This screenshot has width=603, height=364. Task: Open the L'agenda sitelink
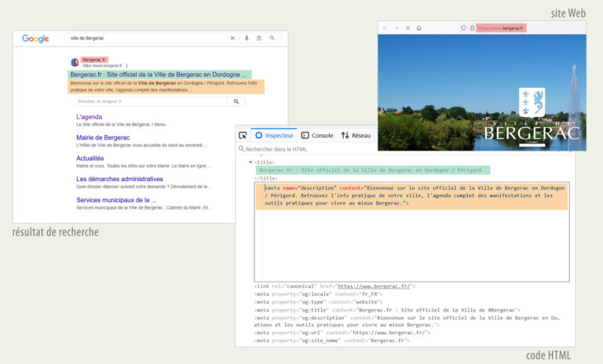(x=90, y=117)
